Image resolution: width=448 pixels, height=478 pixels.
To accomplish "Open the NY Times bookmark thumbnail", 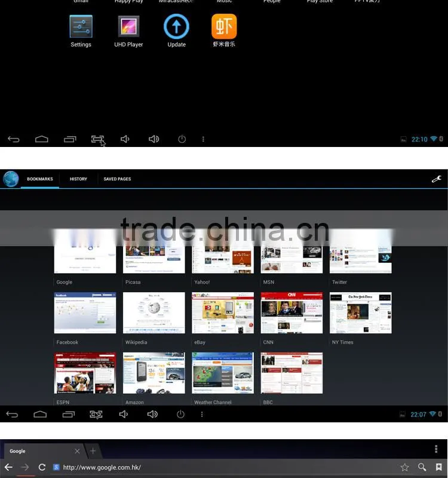I will 361,312.
